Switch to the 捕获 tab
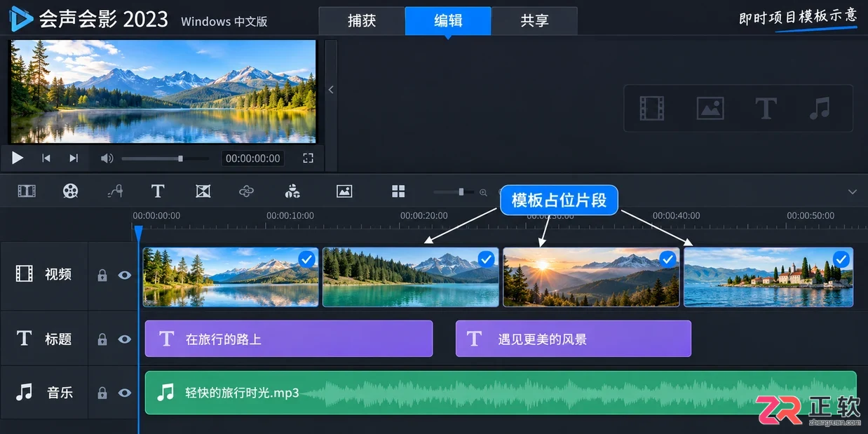 tap(362, 21)
